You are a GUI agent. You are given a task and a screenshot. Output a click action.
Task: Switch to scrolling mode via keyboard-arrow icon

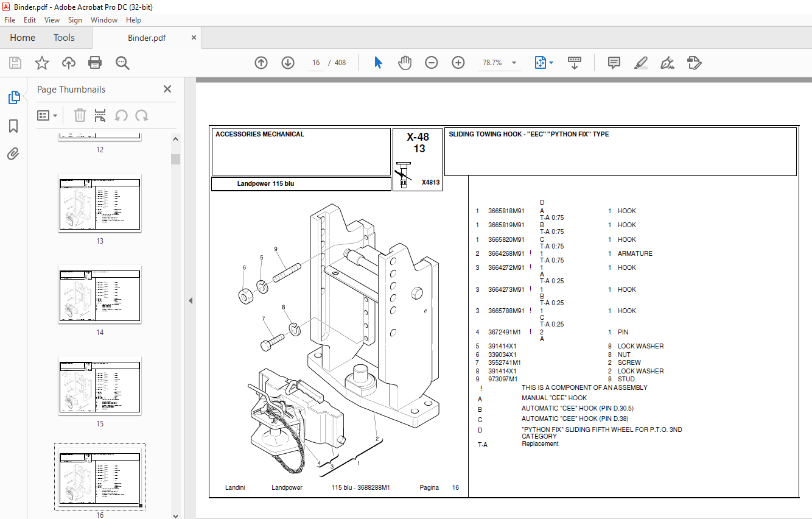(x=575, y=63)
